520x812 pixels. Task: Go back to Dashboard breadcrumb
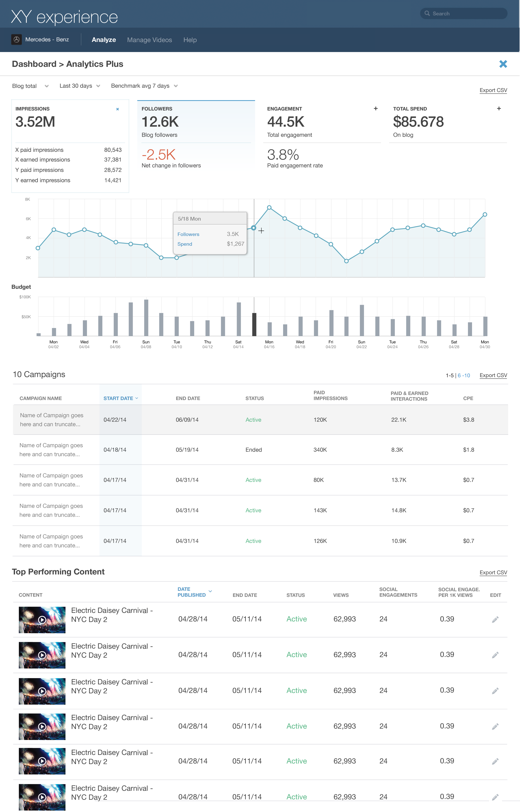point(34,64)
